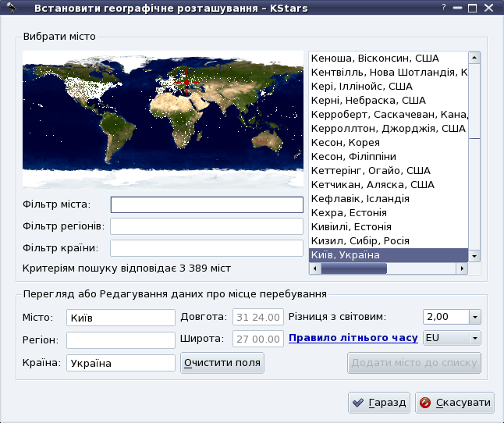This screenshot has width=504, height=423.
Task: Click the empty Регіон field
Action: coord(121,340)
